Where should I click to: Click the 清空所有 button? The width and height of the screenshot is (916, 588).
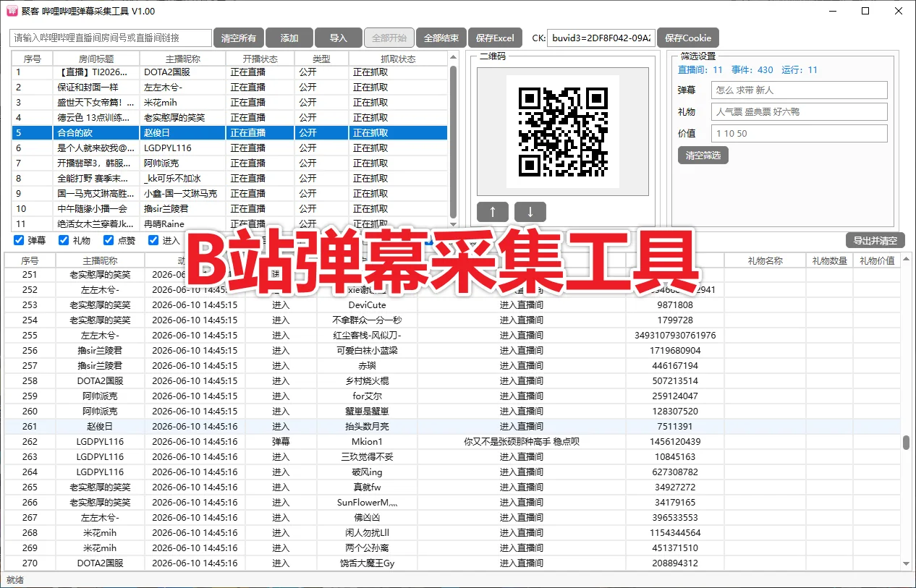click(x=239, y=38)
